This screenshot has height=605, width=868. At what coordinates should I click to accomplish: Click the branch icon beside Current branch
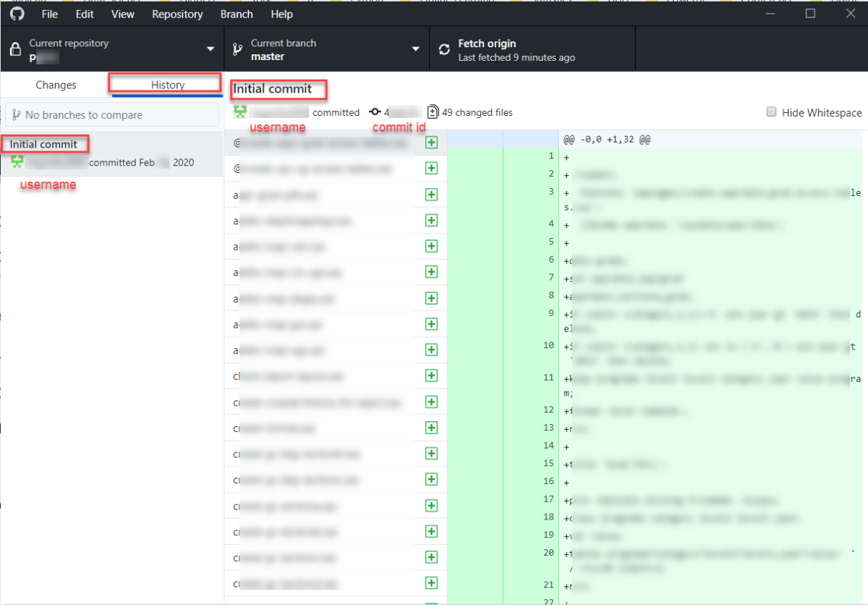[x=237, y=49]
